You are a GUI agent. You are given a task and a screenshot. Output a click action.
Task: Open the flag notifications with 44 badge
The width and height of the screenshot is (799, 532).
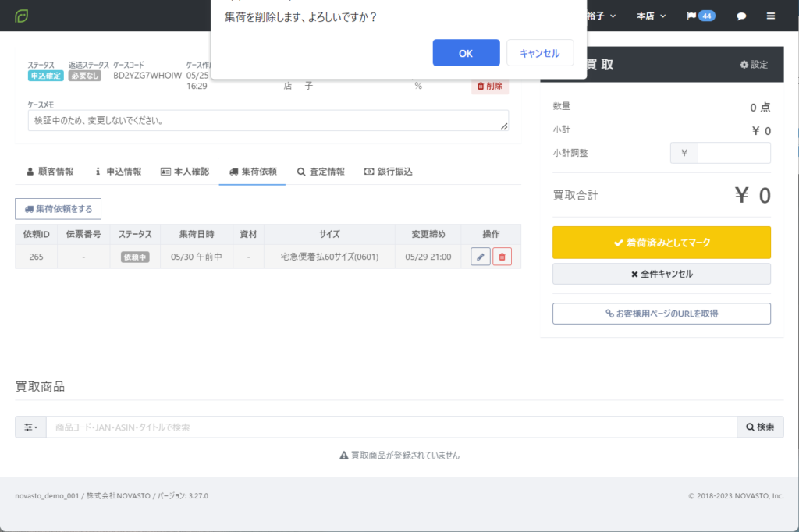pos(701,16)
